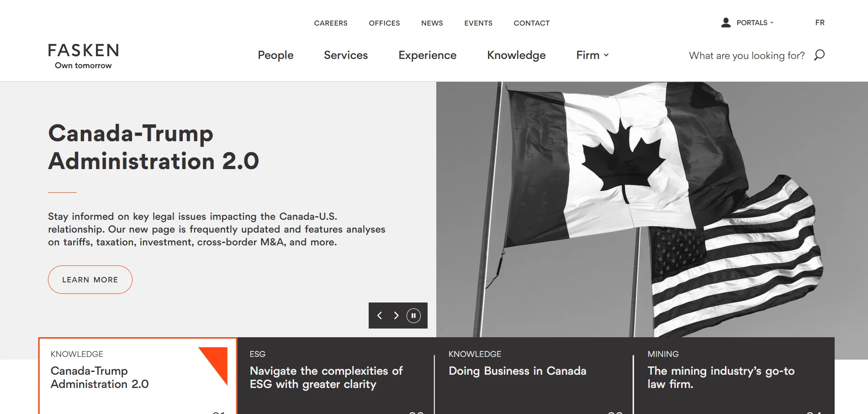
Task: Click the Fasken Own tomorrow logo
Action: pos(84,56)
